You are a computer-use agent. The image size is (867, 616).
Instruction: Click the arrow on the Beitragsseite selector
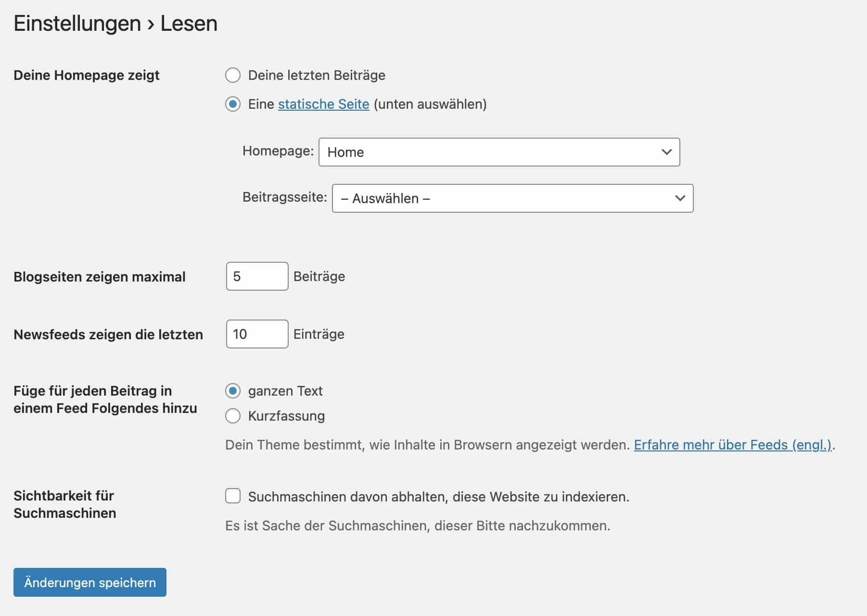(x=680, y=198)
